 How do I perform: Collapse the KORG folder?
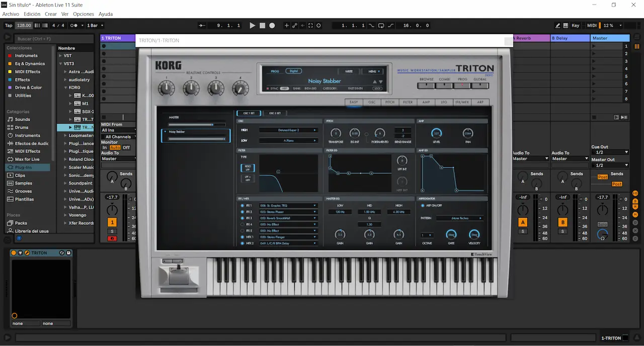coord(66,88)
